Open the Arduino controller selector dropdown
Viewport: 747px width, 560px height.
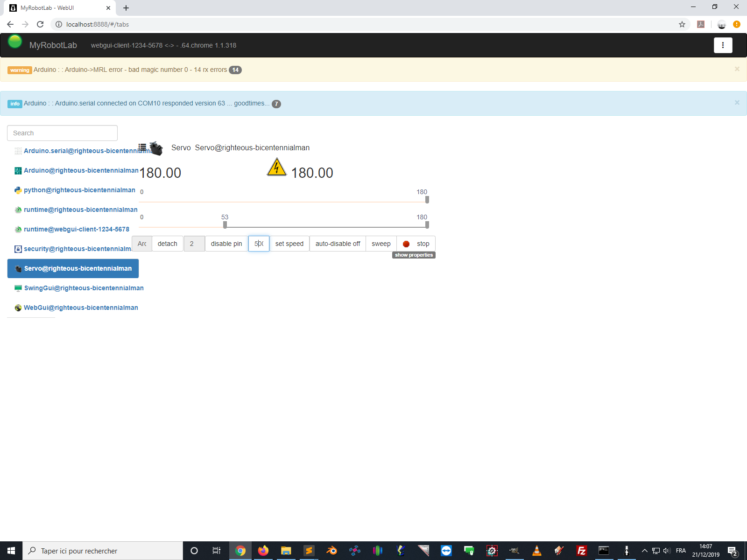pyautogui.click(x=142, y=244)
